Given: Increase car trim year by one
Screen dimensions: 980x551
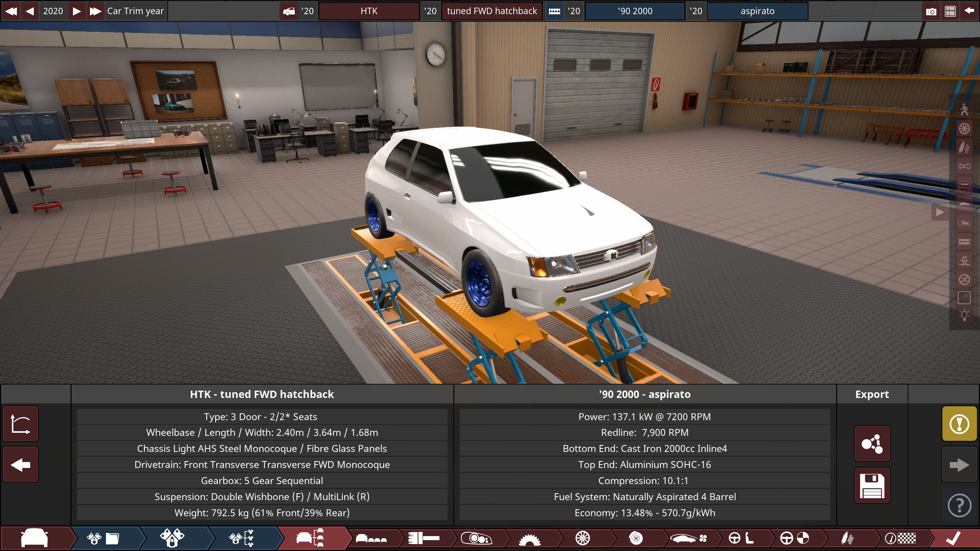Looking at the screenshot, I should click(77, 11).
